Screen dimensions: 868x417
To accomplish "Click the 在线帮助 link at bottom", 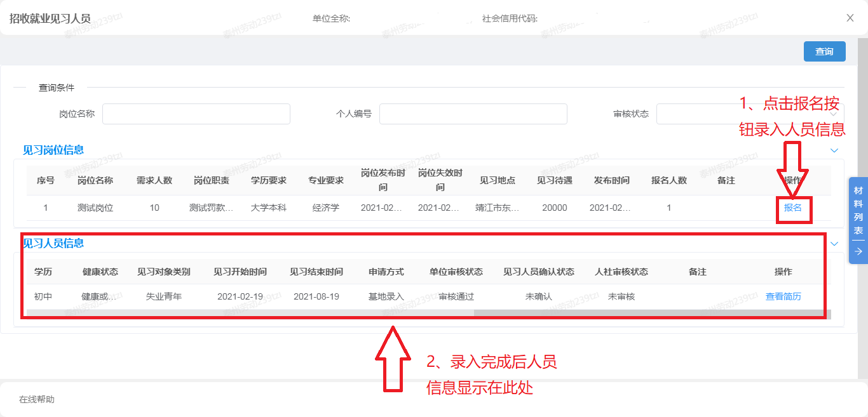I will pyautogui.click(x=37, y=399).
